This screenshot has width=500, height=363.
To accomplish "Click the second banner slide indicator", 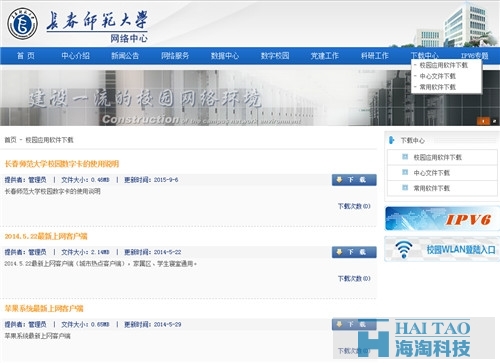I will pos(494,121).
